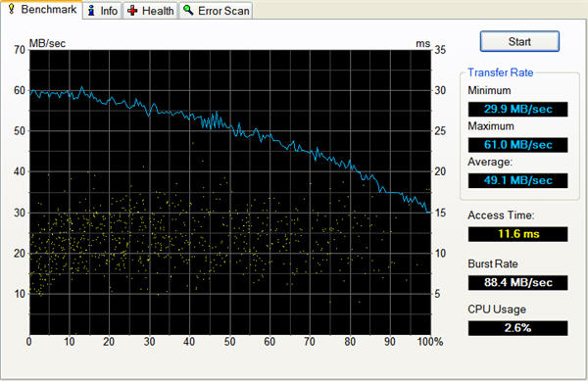
Task: Click the ms axis label on graph
Action: point(422,43)
